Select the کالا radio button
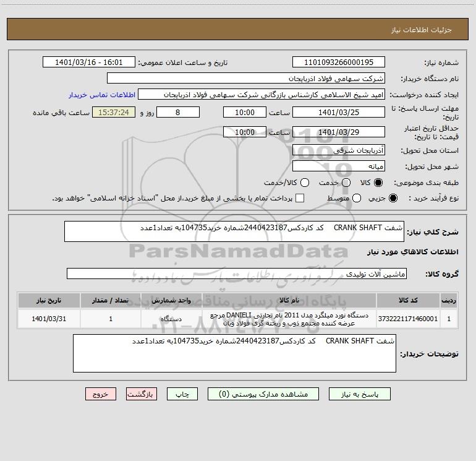Viewport: 476px width, 461px height. (378, 183)
